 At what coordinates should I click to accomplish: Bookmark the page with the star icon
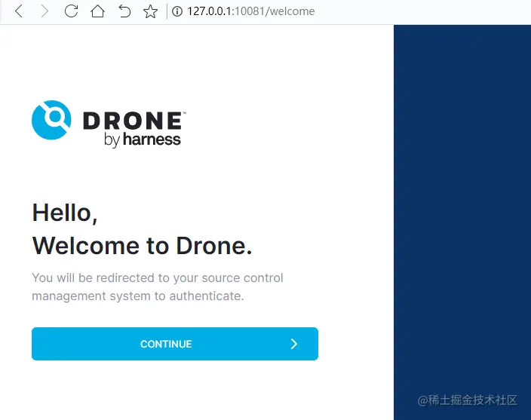tap(150, 11)
